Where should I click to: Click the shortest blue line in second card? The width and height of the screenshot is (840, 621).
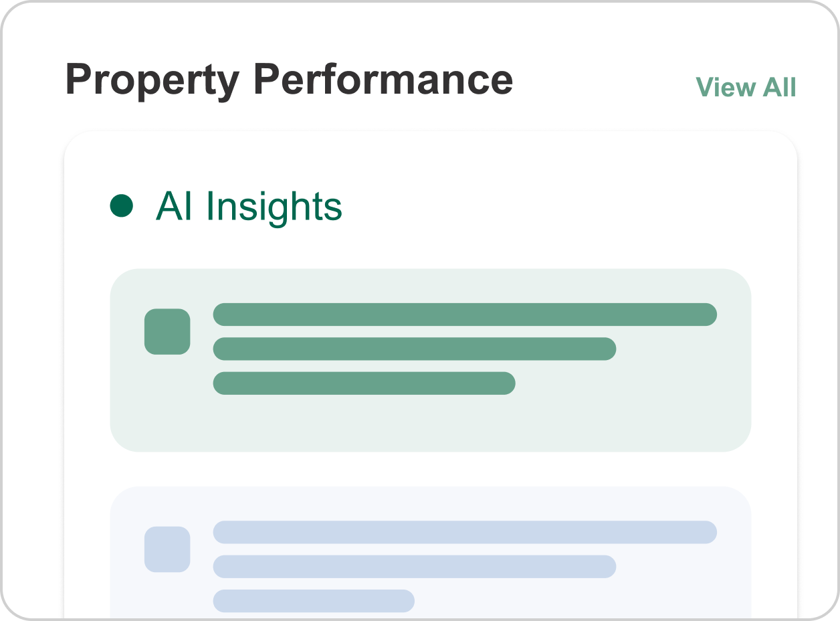point(314,601)
